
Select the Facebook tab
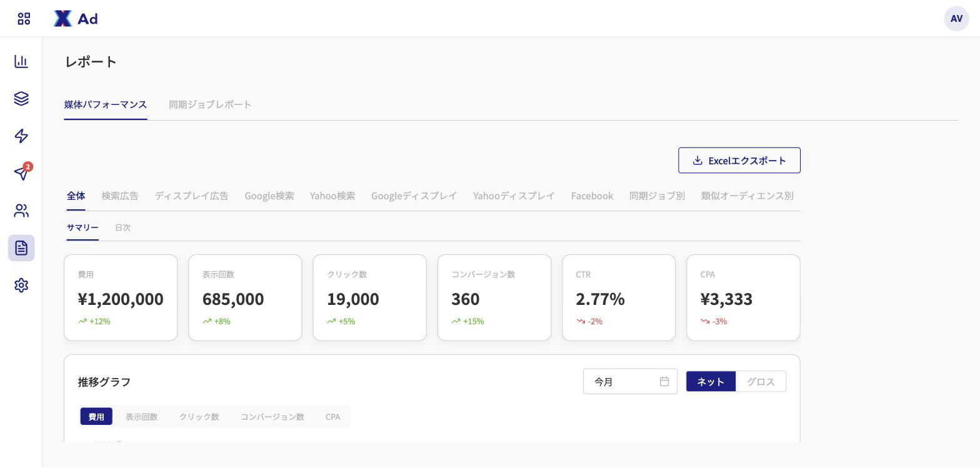pyautogui.click(x=592, y=196)
